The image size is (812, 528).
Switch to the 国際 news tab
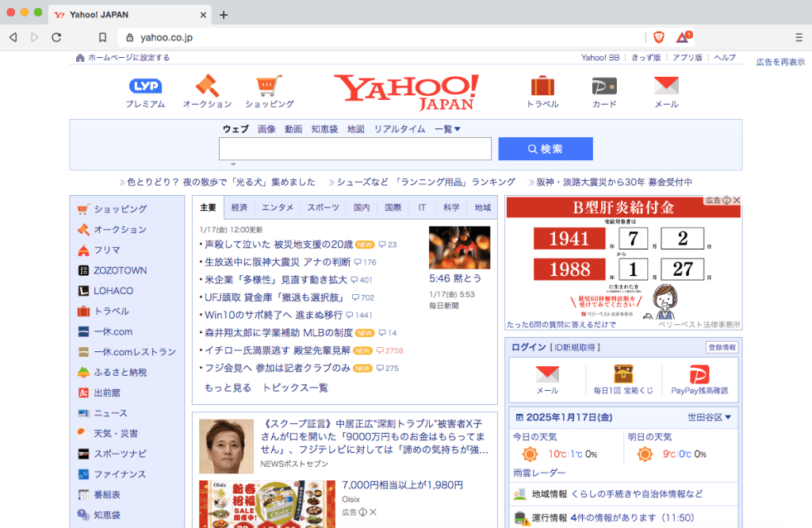(x=393, y=208)
